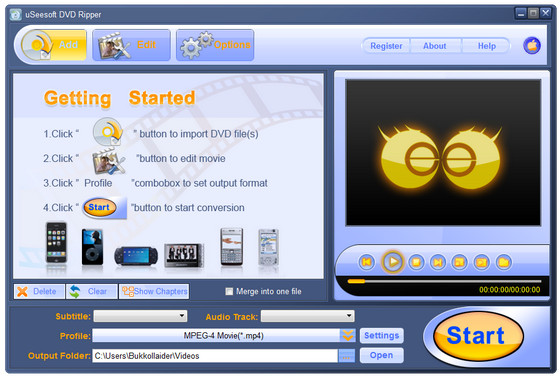Enable Merge into one file checkbox
Screen dimensions: 560x378
tap(229, 292)
